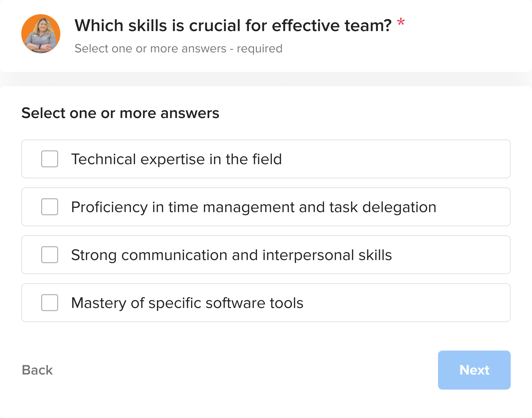This screenshot has height=418, width=532.
Task: Click the 'Select one or more answers - required' subtitle
Action: [x=178, y=48]
